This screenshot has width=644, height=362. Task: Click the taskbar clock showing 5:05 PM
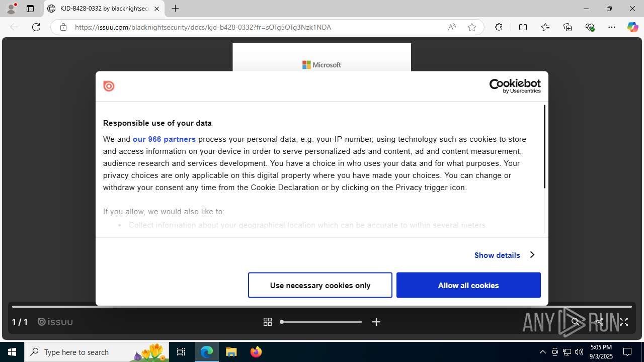point(601,352)
